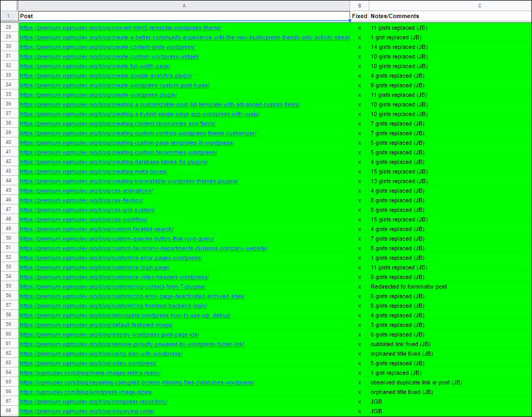Screen dimensions: 532x417
Task: Visit the custom-faceted-search link
Action: coord(97,229)
